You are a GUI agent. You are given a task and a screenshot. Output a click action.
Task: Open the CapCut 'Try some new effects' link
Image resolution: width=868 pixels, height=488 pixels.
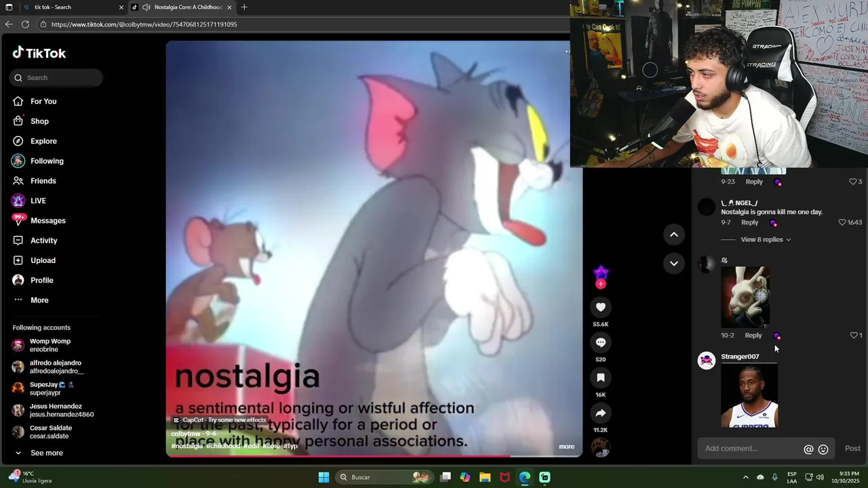(x=219, y=420)
